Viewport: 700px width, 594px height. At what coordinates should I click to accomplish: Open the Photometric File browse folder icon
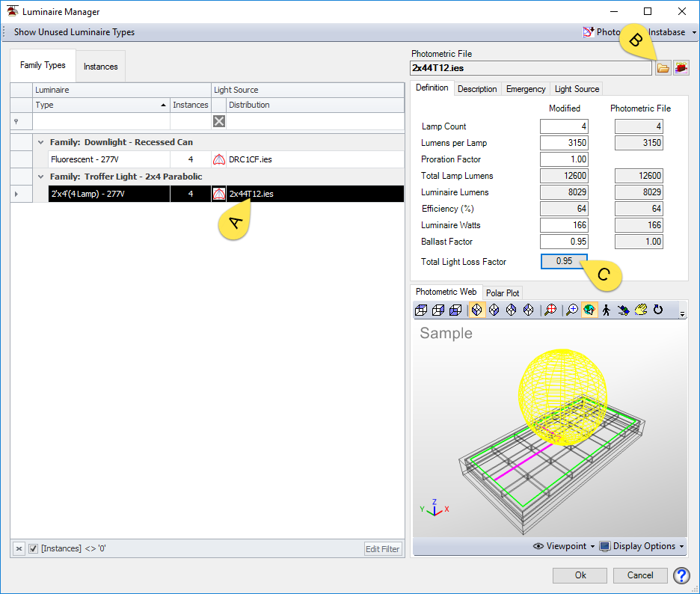(x=663, y=67)
